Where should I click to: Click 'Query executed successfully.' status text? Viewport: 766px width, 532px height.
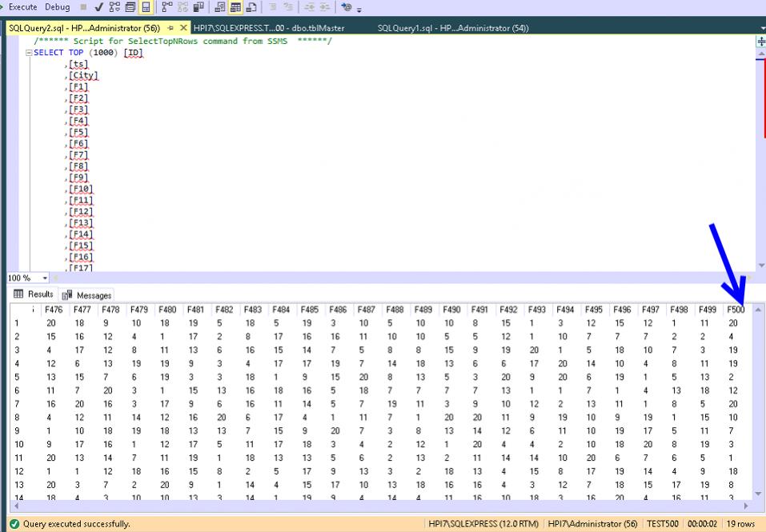[77, 524]
